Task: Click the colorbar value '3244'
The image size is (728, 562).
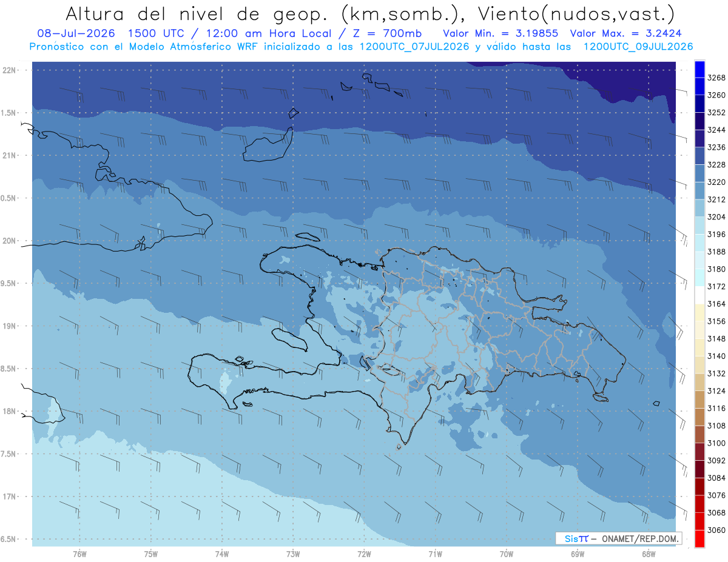Action: [716, 130]
